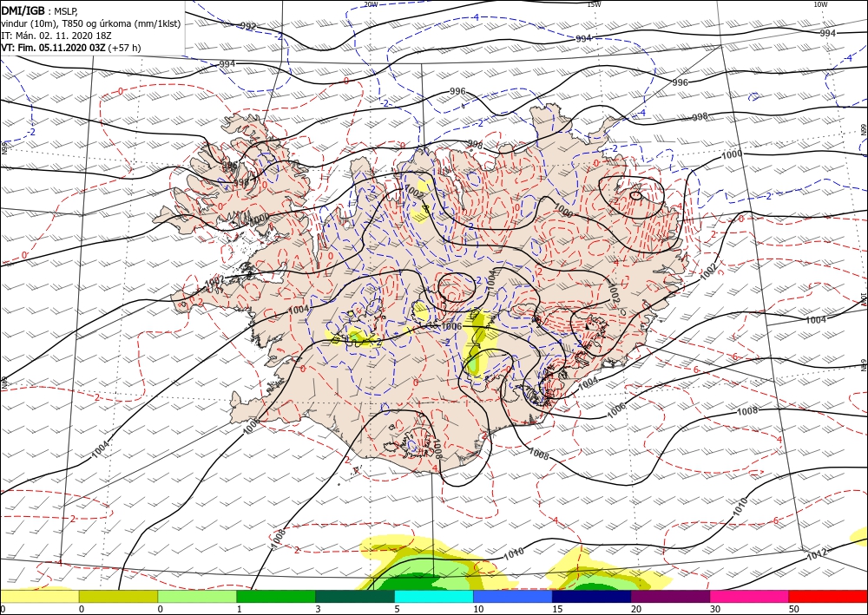The height and width of the screenshot is (615, 868).
Task: Choose the navy legend swatch starting at 15
Action: [x=592, y=596]
